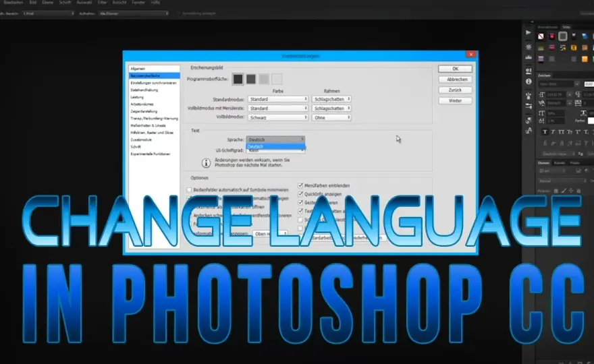The image size is (594, 364).
Task: Click the font size icon in Zeichen panel
Action: tap(542, 94)
